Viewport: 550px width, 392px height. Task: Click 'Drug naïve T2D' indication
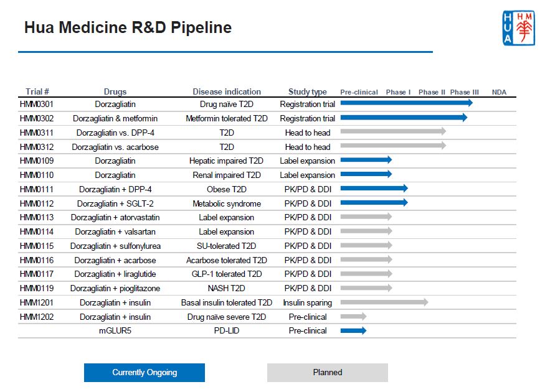(227, 105)
